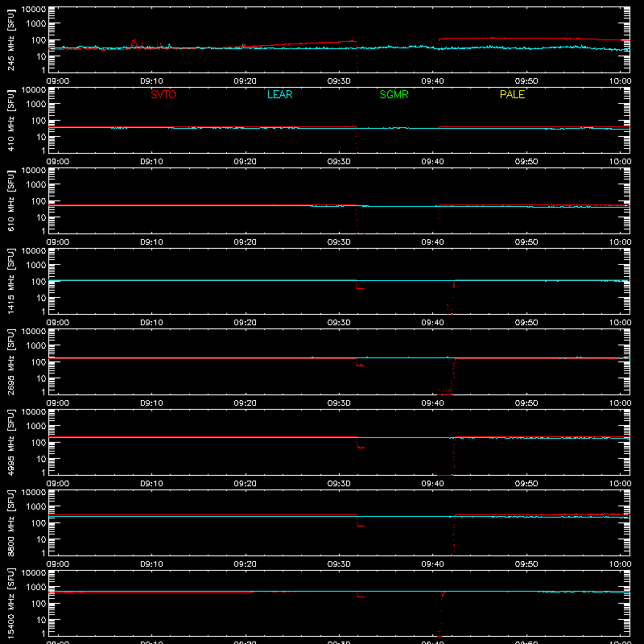Select the 15400 MHz [SFU] axis title
Viewport: 644px width, 644px height.
pyautogui.click(x=10, y=603)
